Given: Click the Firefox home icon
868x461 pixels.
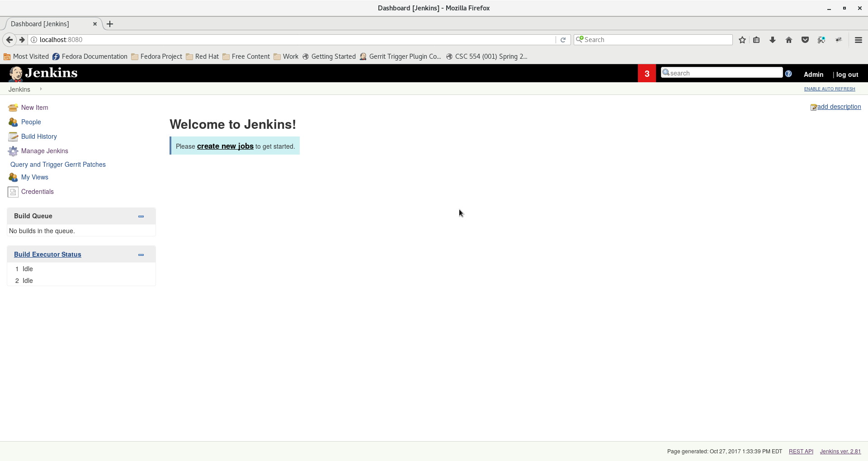Looking at the screenshot, I should click(789, 40).
